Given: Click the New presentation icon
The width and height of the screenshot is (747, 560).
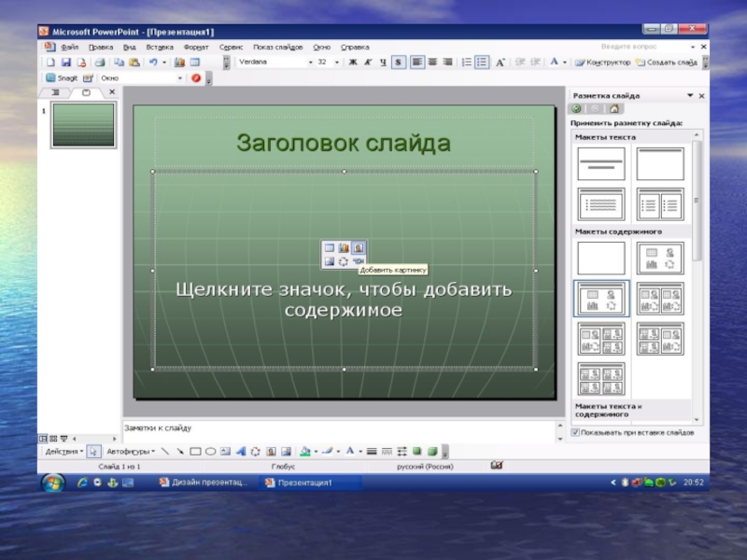Looking at the screenshot, I should (x=51, y=63).
